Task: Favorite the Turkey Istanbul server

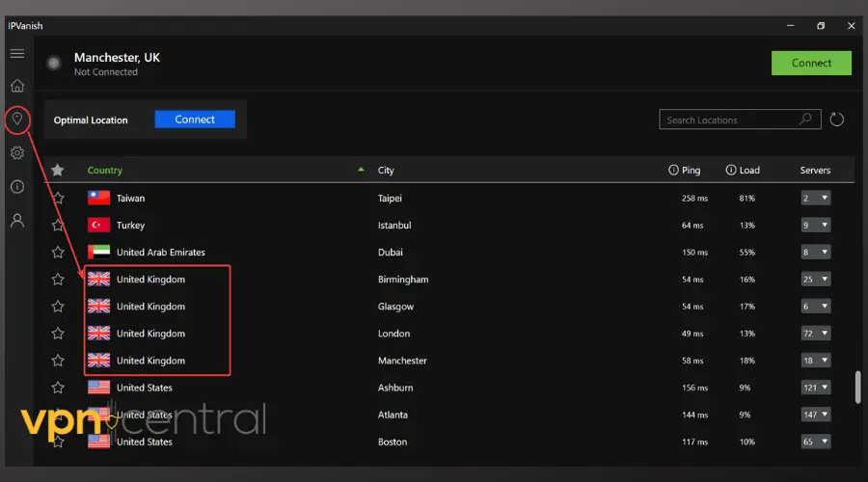Action: pos(58,225)
